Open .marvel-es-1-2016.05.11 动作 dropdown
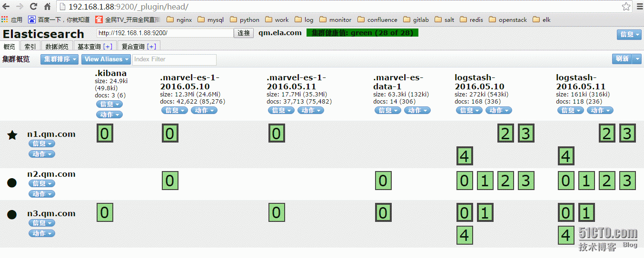This screenshot has height=258, width=644. 311,110
